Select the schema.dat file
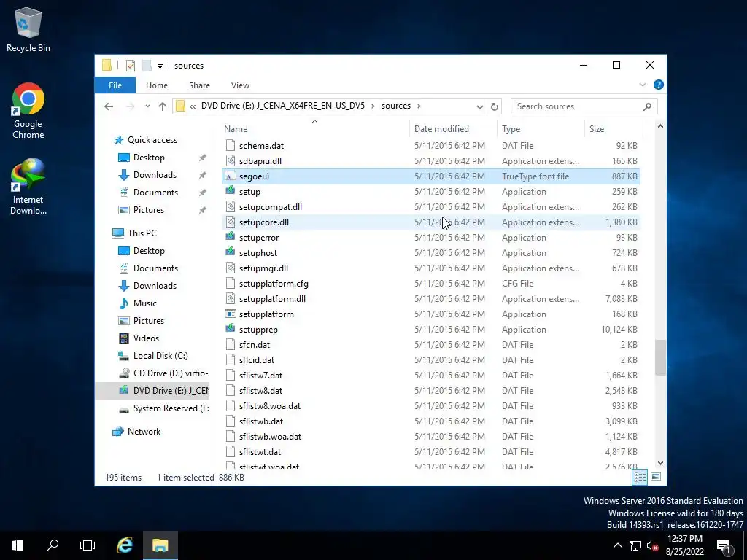 point(261,146)
